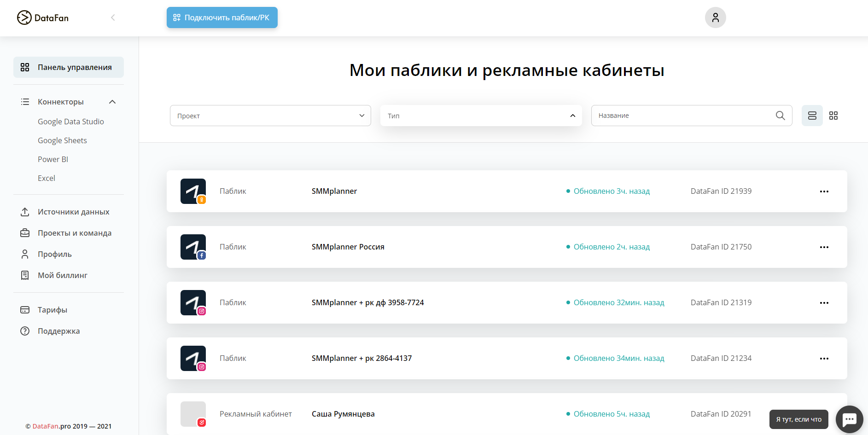The image size is (868, 435).
Task: Open the Проект filter dropdown
Action: click(270, 116)
